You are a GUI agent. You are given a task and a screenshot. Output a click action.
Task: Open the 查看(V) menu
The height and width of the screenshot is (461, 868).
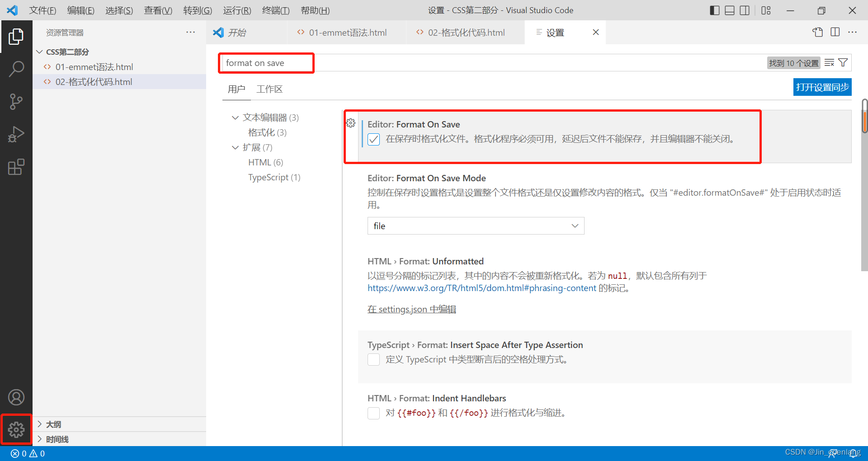[x=158, y=10]
